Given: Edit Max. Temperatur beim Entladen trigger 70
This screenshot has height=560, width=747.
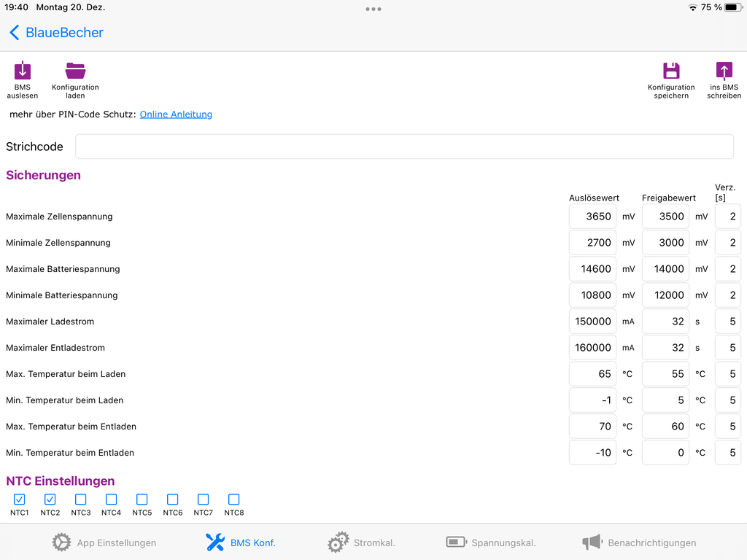Looking at the screenshot, I should pos(592,426).
